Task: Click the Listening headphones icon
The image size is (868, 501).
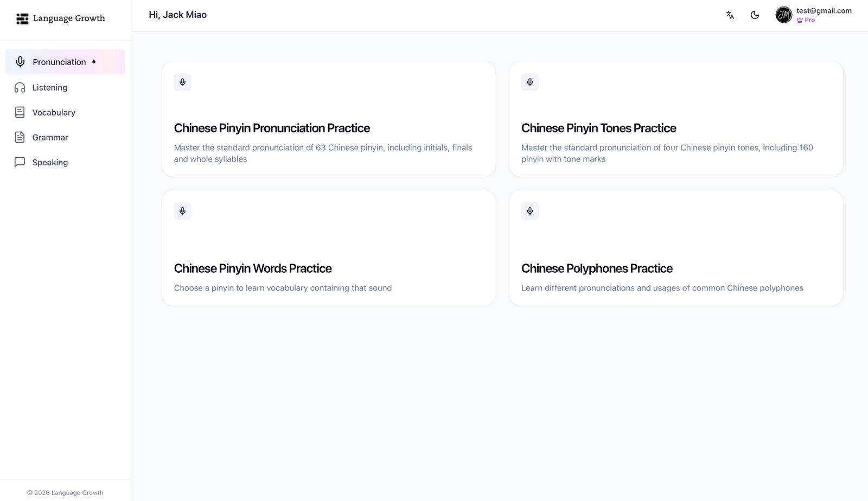Action: pyautogui.click(x=20, y=87)
